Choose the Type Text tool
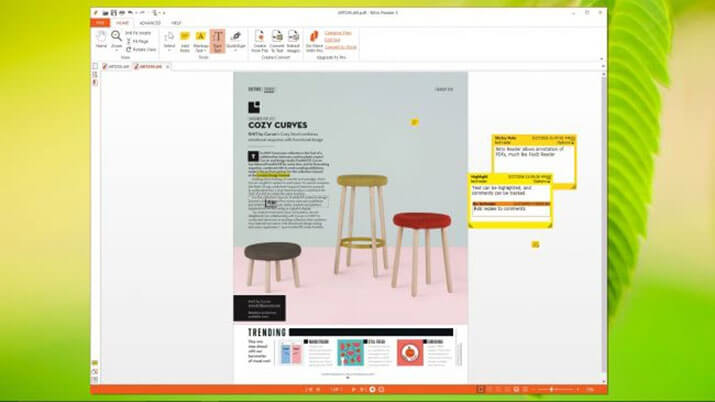715x402 pixels. coord(218,41)
